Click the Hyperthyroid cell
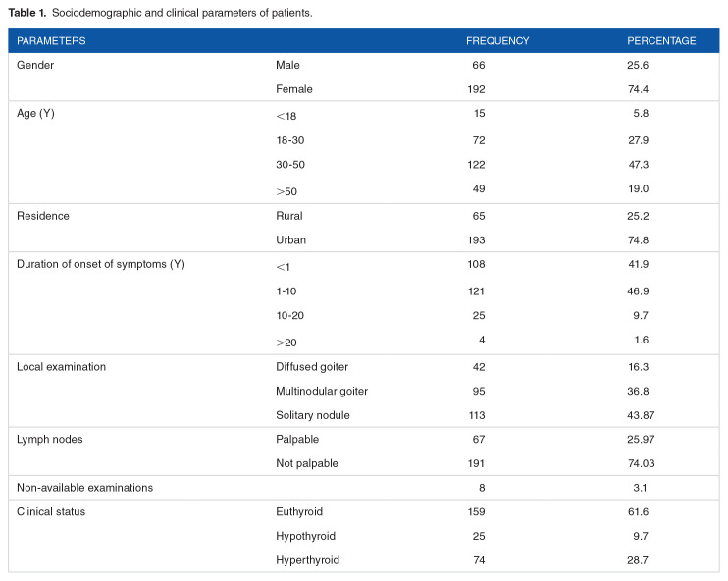The height and width of the screenshot is (581, 728). pyautogui.click(x=308, y=560)
